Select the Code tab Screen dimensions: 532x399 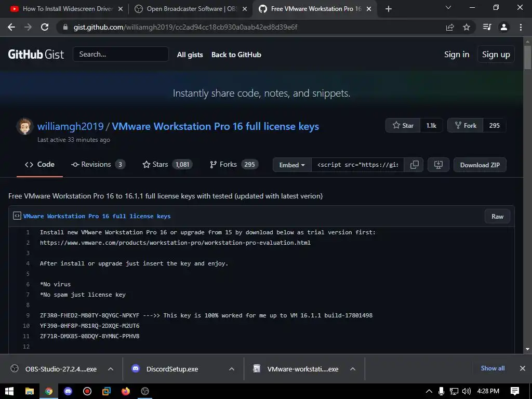coord(39,165)
